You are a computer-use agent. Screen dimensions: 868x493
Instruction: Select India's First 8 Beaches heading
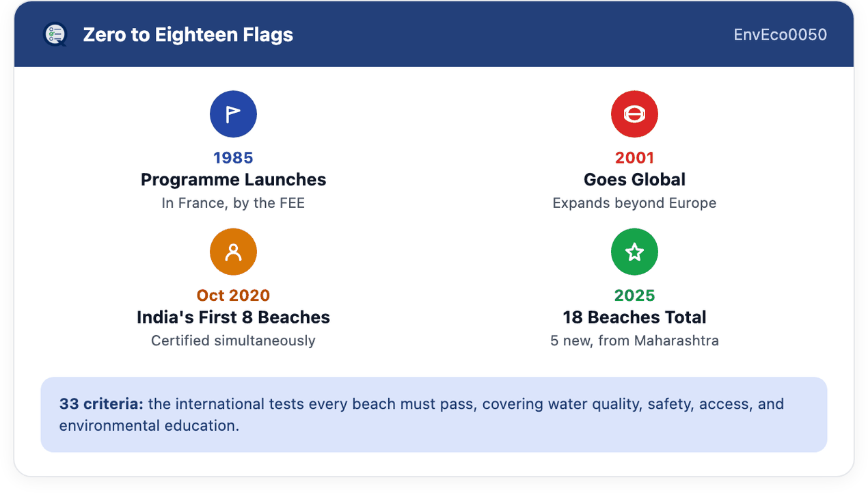233,317
